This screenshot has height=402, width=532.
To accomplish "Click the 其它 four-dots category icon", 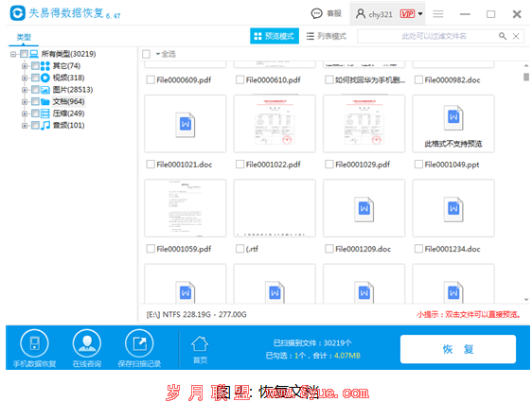I will pyautogui.click(x=45, y=66).
